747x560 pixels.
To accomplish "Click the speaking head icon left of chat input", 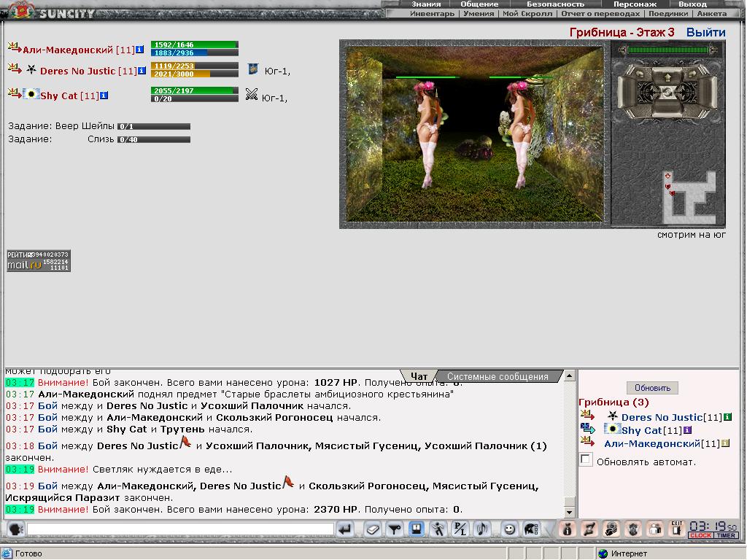I will coord(16,529).
